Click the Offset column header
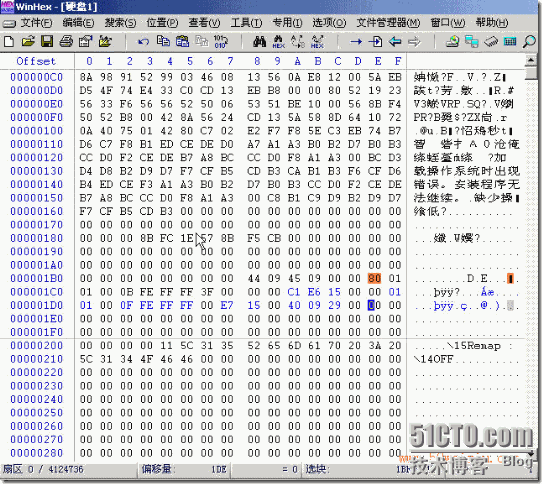The width and height of the screenshot is (542, 484). 36,61
